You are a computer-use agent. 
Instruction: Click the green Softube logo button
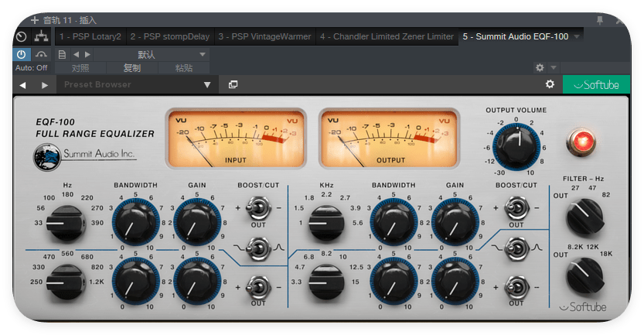tap(596, 84)
